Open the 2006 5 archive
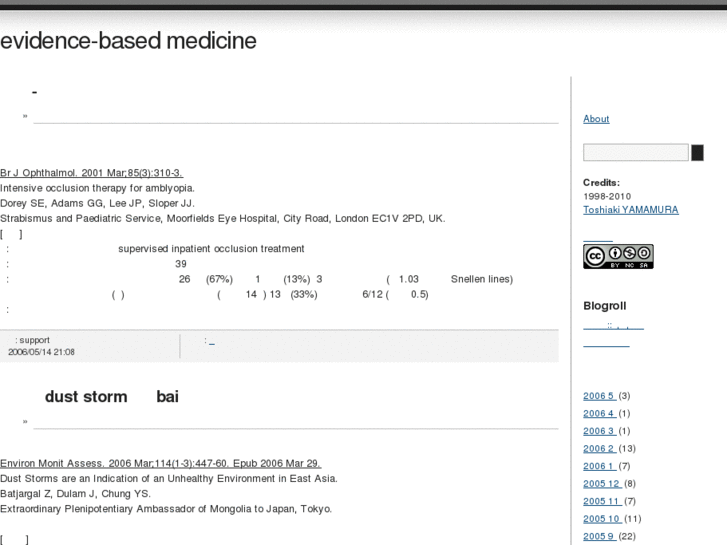 click(600, 396)
